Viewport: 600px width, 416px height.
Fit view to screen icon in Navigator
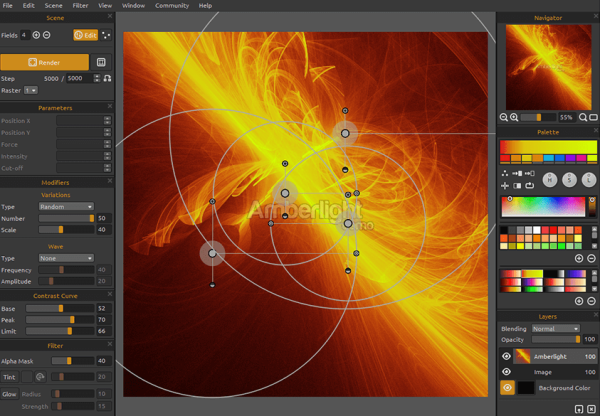593,117
